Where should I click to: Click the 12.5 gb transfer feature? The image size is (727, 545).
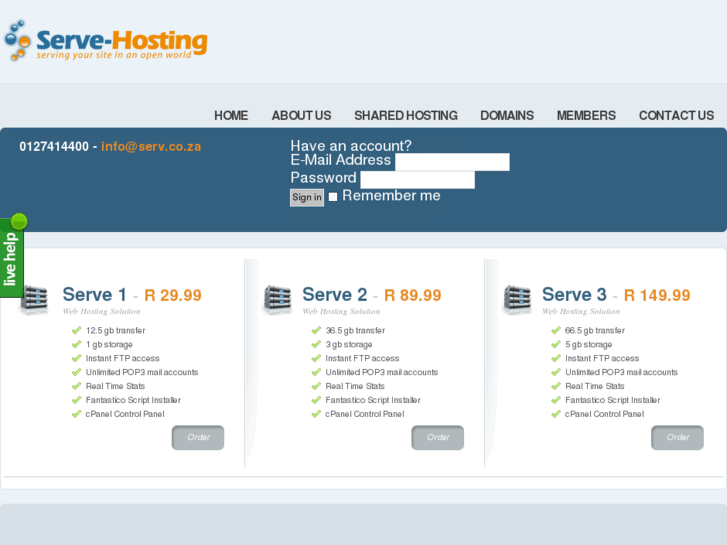pos(115,331)
